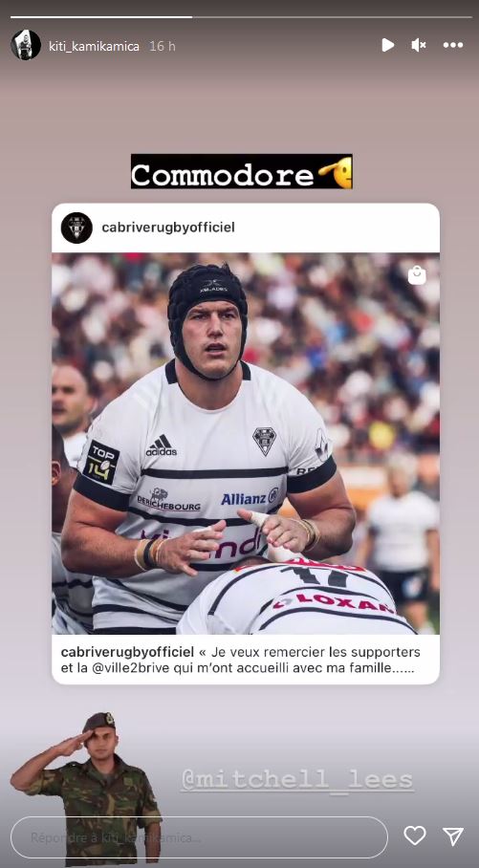479x868 pixels.
Task: Click the reply message input field
Action: (x=200, y=837)
